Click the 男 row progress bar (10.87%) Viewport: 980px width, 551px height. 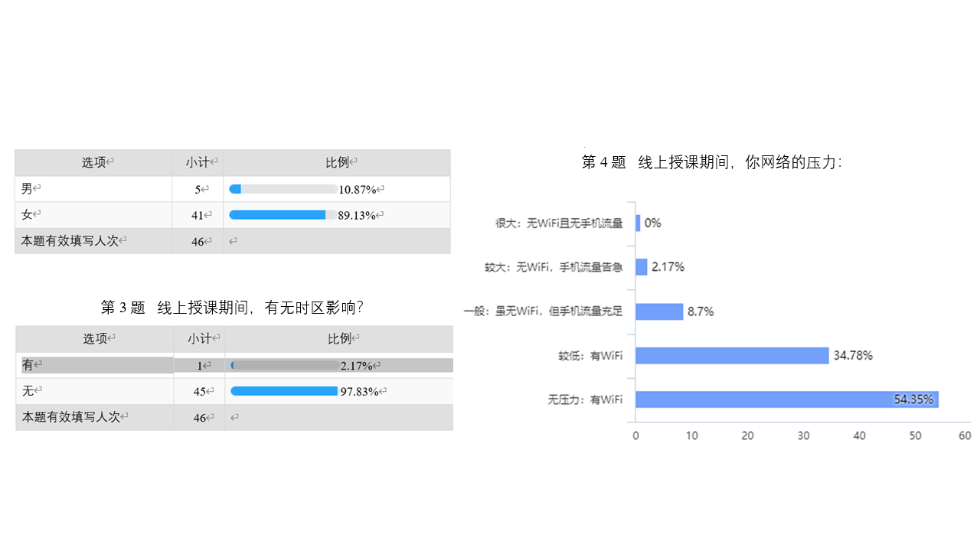pyautogui.click(x=283, y=189)
